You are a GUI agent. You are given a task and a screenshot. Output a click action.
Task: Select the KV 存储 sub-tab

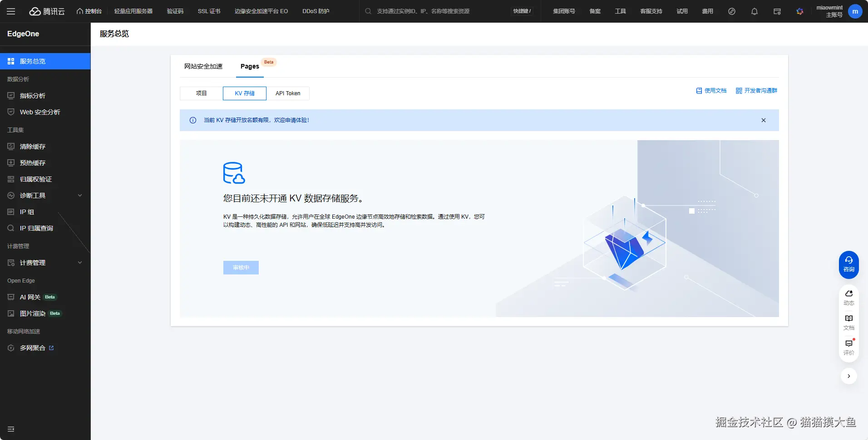click(245, 93)
